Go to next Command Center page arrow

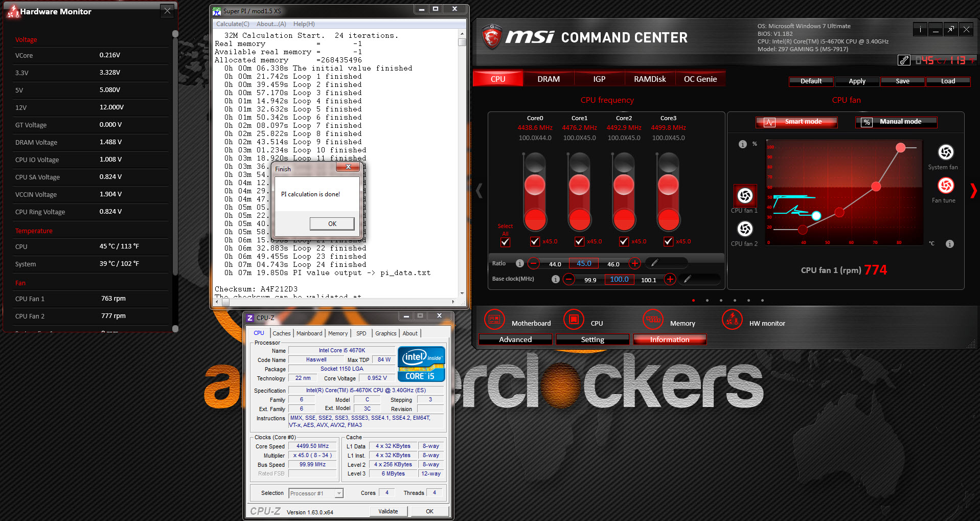coord(973,191)
